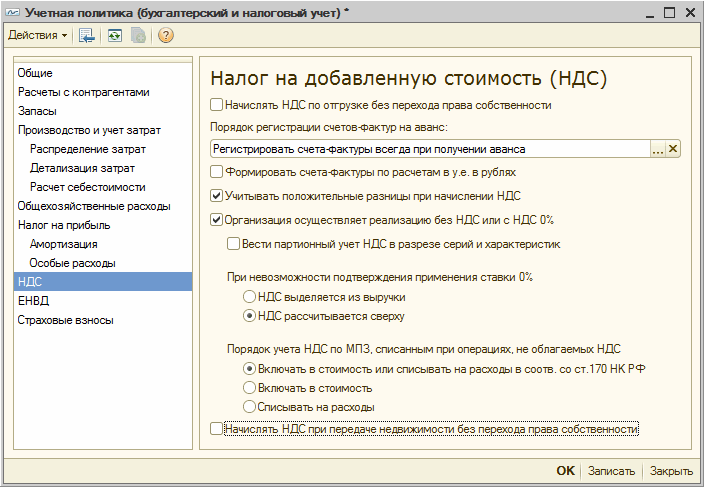Click the refresh/reread icon in toolbar
704x487 pixels.
coord(114,35)
